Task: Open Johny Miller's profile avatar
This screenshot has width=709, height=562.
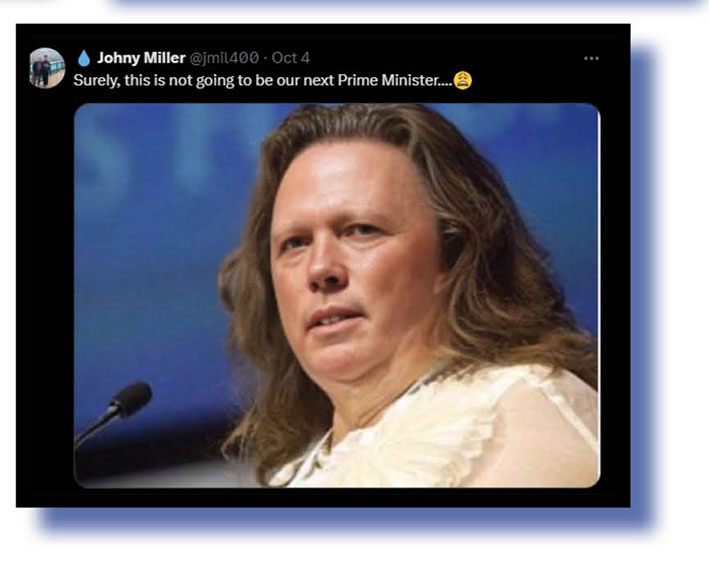Action: pos(47,68)
